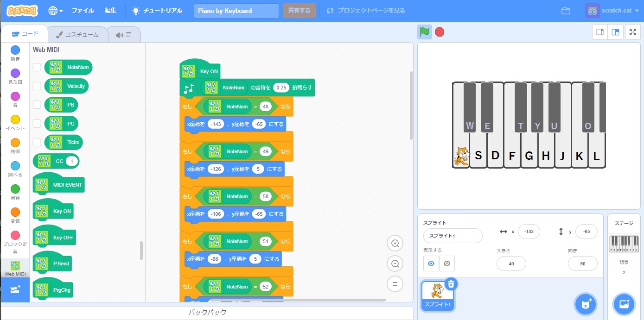Click the green flag to run project
Viewport: 644px width, 320px height.
pos(424,32)
